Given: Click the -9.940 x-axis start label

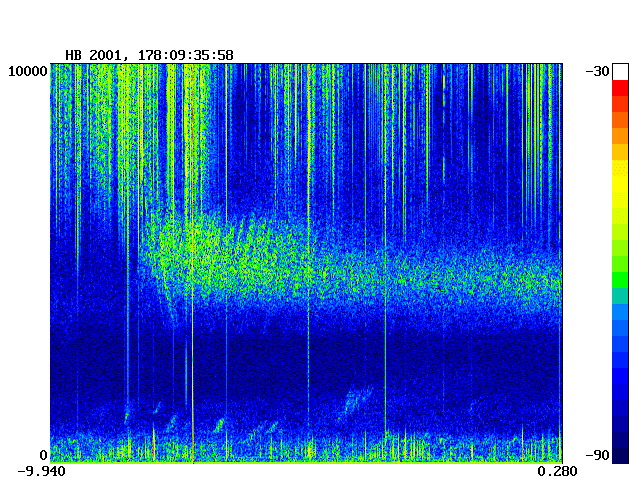Looking at the screenshot, I should point(41,471).
